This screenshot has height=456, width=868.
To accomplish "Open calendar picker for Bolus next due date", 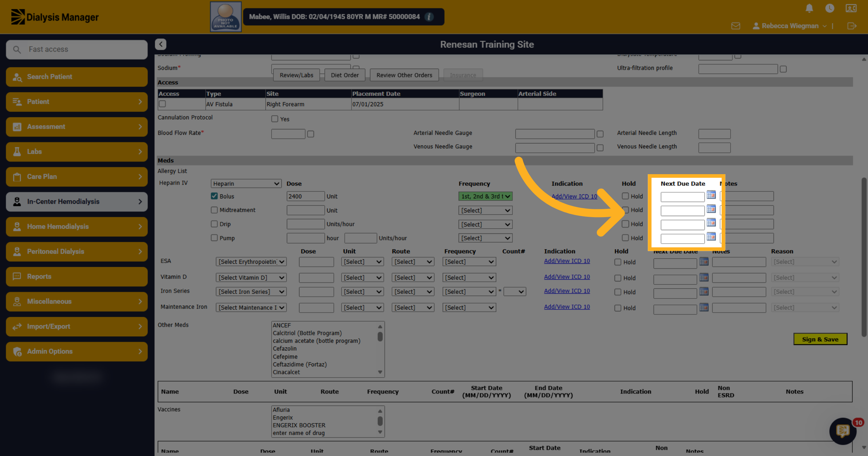I will tap(711, 195).
